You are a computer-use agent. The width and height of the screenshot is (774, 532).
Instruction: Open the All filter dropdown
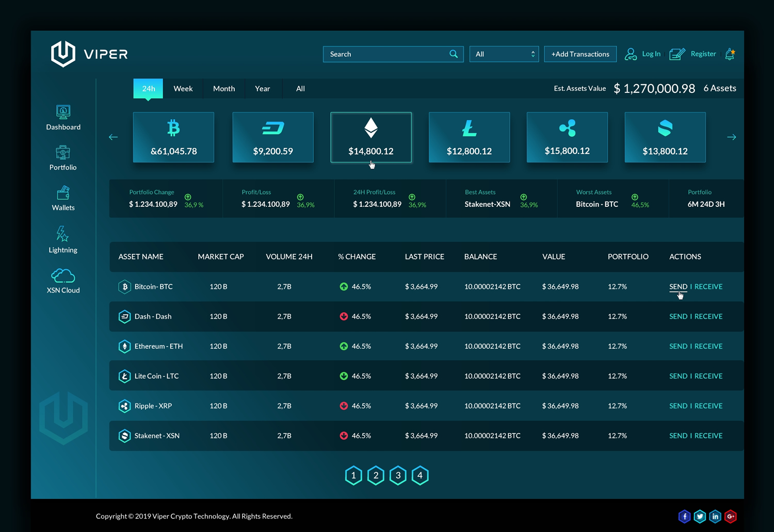(x=504, y=54)
